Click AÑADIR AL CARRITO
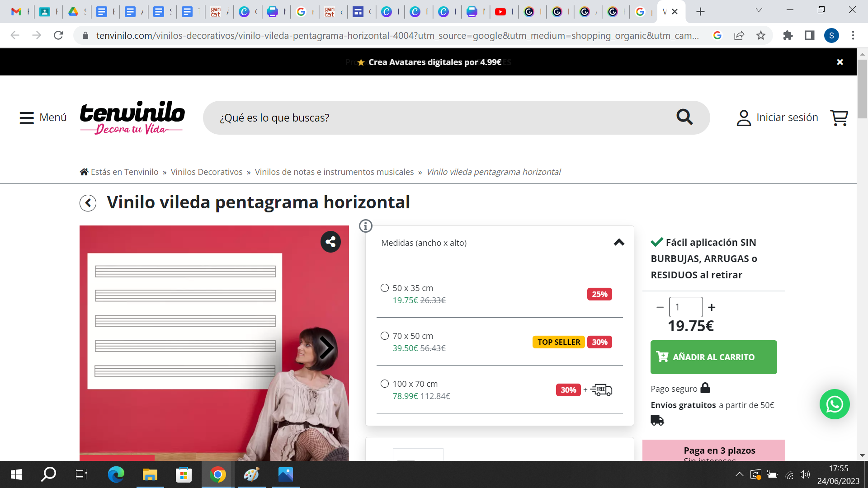868x488 pixels. tap(713, 357)
